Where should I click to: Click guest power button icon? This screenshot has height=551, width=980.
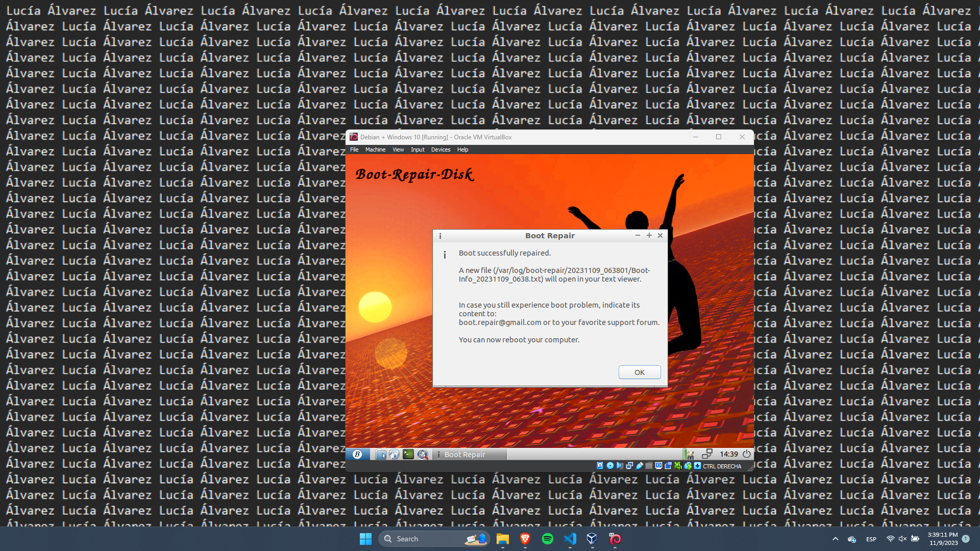(747, 454)
